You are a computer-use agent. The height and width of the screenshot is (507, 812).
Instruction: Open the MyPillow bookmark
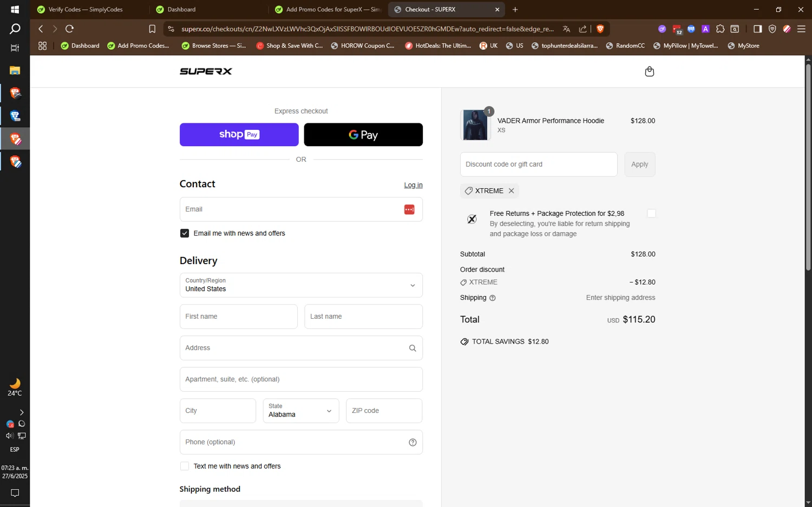[x=685, y=46]
